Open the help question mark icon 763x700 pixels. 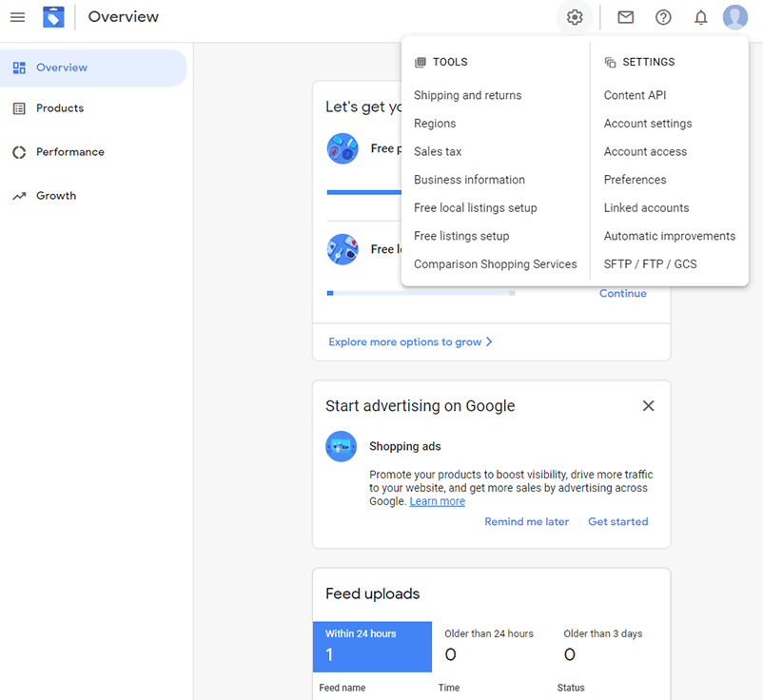click(663, 17)
